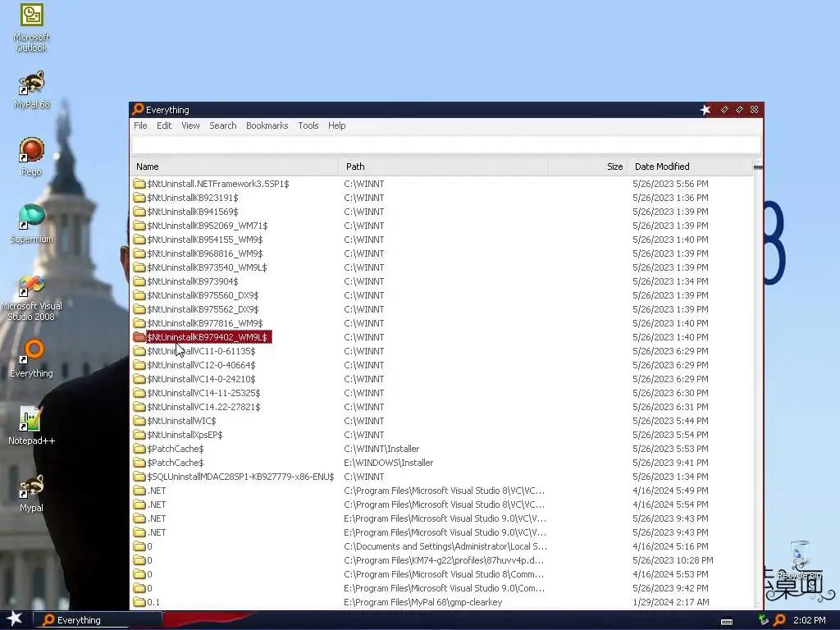Select $NtUninstallVC12-0-40664$ folder icon
This screenshot has width=840, height=630.
pos(139,365)
